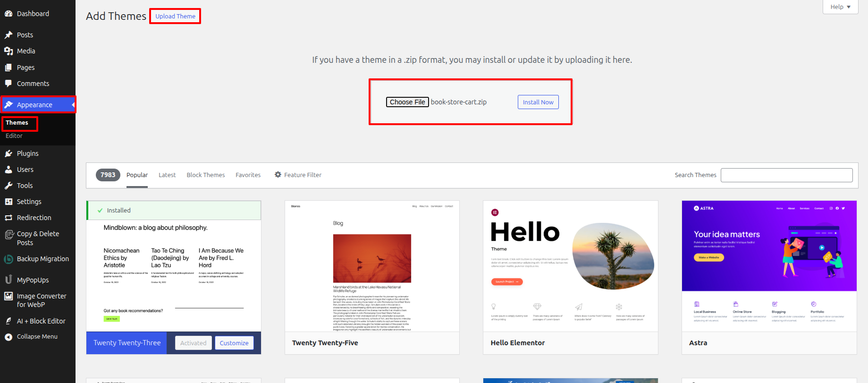Screen dimensions: 868x383
Task: Expand the Help dropdown panel
Action: [840, 7]
